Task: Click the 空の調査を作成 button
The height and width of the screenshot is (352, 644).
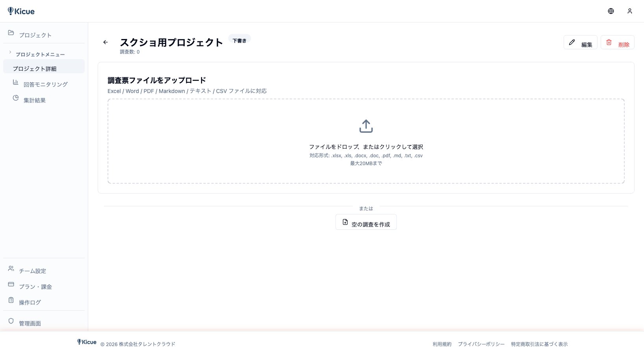Action: pos(366,222)
